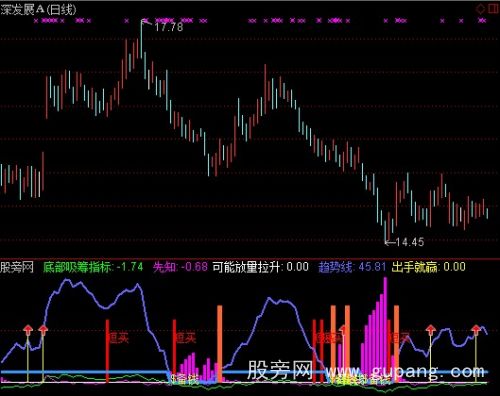The height and width of the screenshot is (396, 500).
Task: Click the rightmost red up-arrow buy signal
Action: click(x=476, y=330)
